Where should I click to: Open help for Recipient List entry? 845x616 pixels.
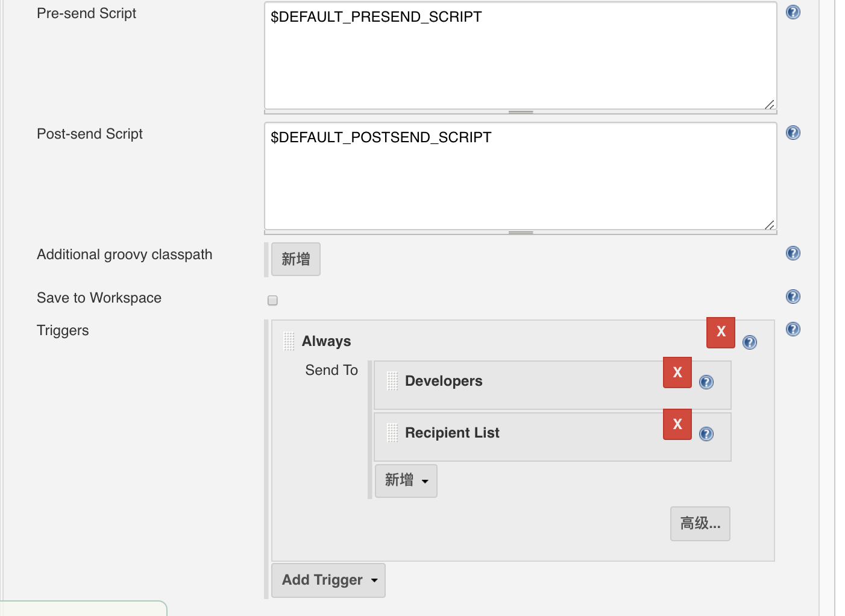click(706, 434)
